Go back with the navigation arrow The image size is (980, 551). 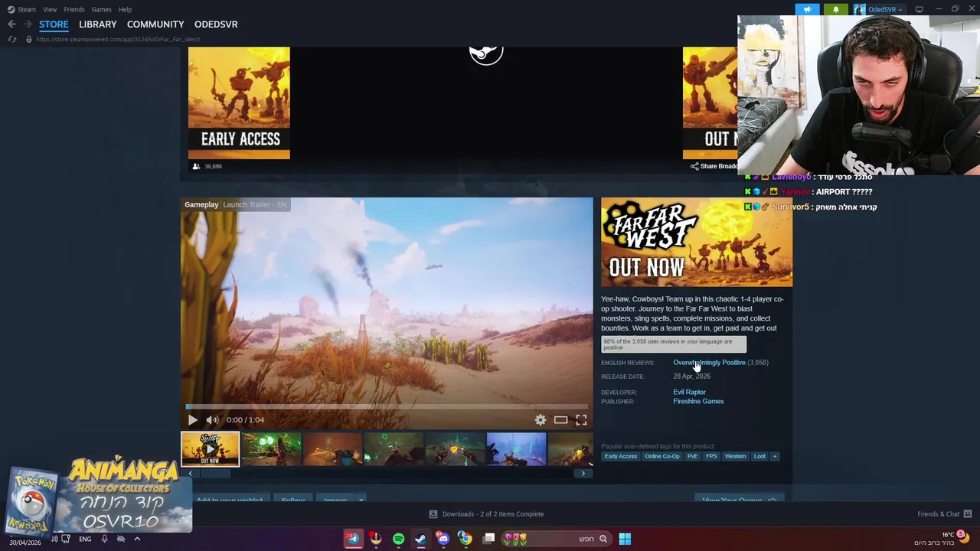click(11, 24)
